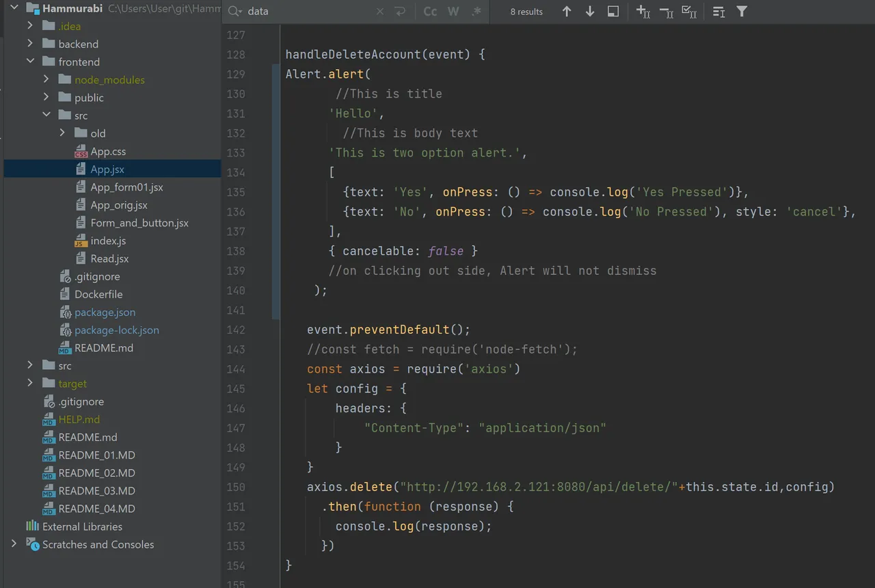The height and width of the screenshot is (588, 875).
Task: Toggle Regex (.*) search option
Action: [x=476, y=12]
